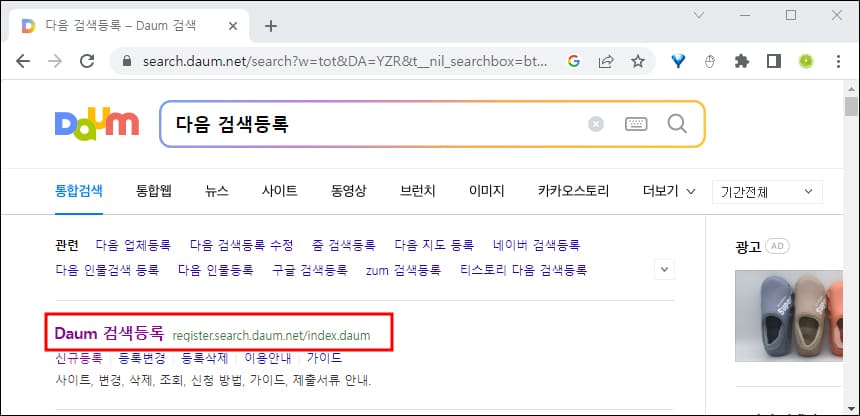Click the browser address bar URL

[x=344, y=61]
